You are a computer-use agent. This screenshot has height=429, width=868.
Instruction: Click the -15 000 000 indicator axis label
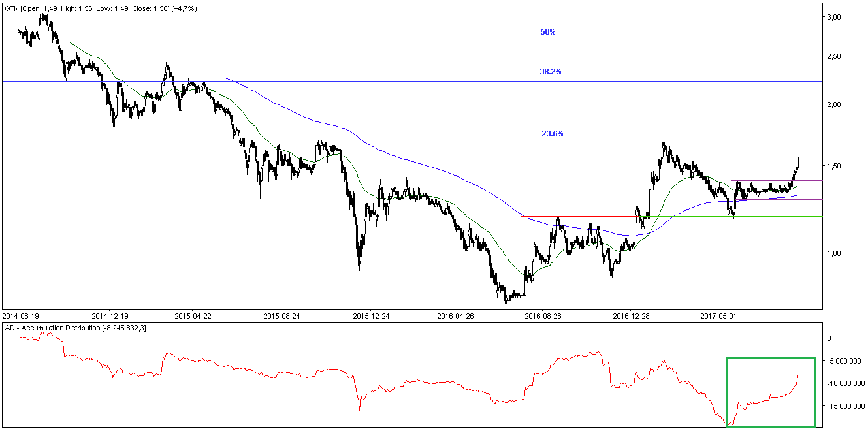coord(845,406)
